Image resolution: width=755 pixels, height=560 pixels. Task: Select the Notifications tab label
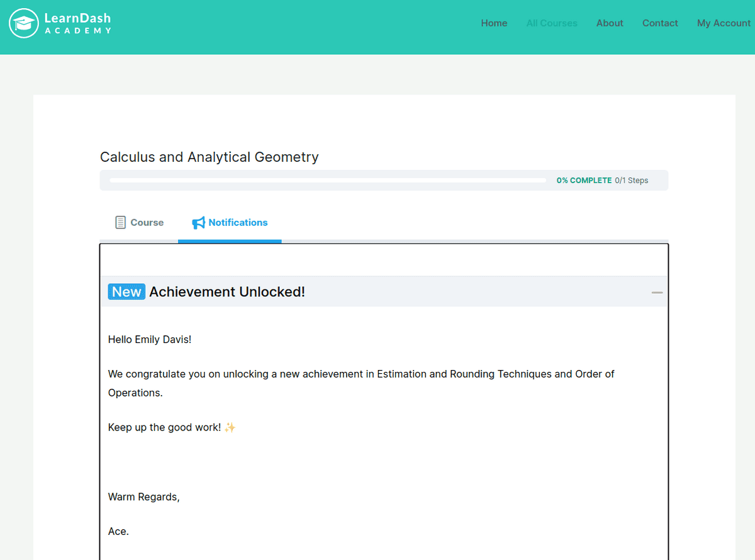click(x=238, y=223)
